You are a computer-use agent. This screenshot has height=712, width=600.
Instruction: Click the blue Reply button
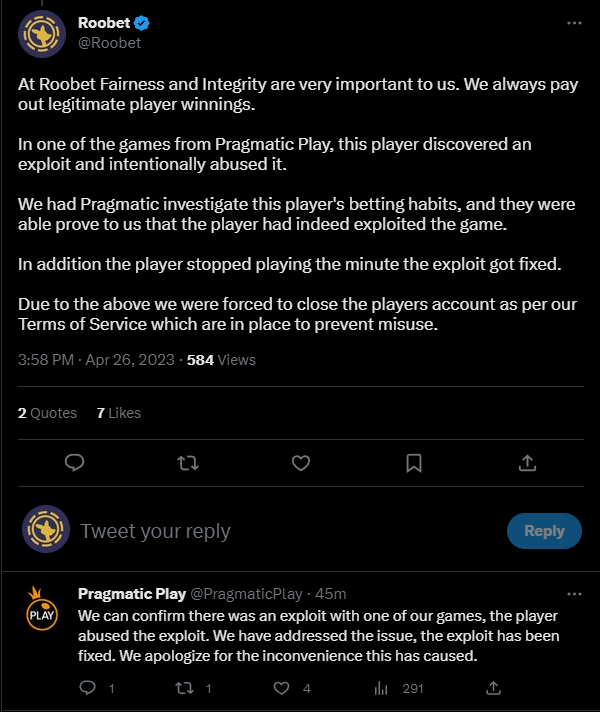[x=544, y=531]
